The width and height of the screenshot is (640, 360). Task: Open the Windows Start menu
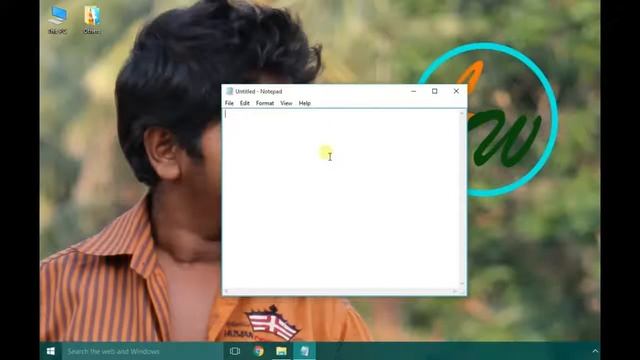51,351
